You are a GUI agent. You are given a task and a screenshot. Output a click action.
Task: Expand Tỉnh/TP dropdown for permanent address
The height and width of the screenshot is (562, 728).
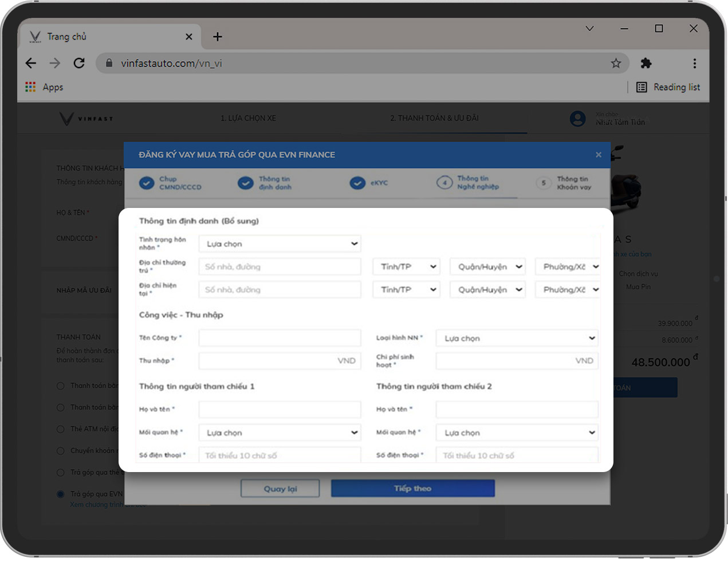pyautogui.click(x=406, y=267)
